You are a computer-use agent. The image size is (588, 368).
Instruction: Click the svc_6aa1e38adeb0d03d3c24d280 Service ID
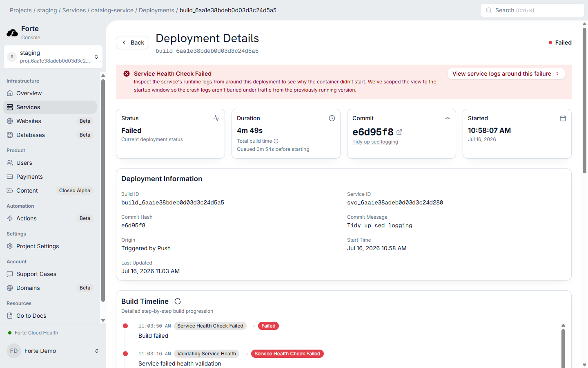(395, 202)
